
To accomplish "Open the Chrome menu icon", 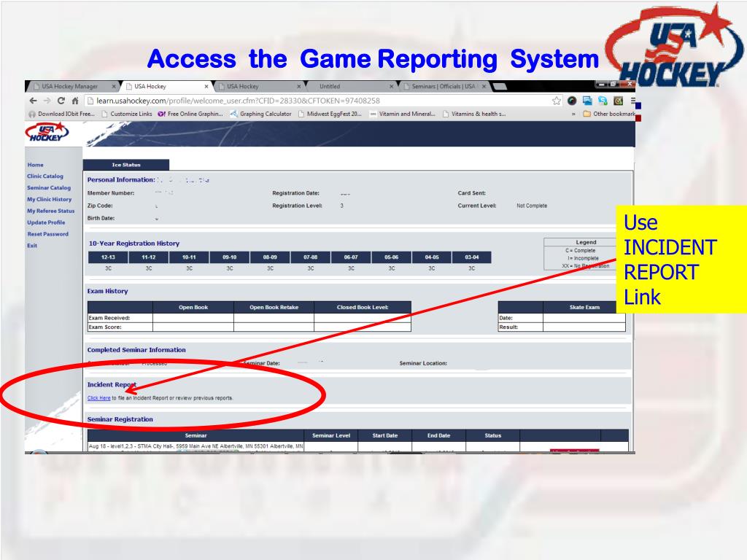I will (632, 101).
